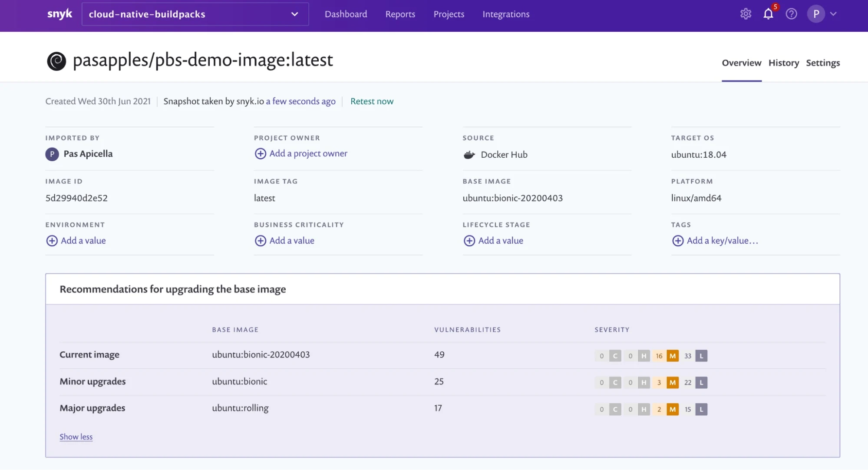Click vulnerability count 49
This screenshot has width=868, height=470.
point(439,354)
